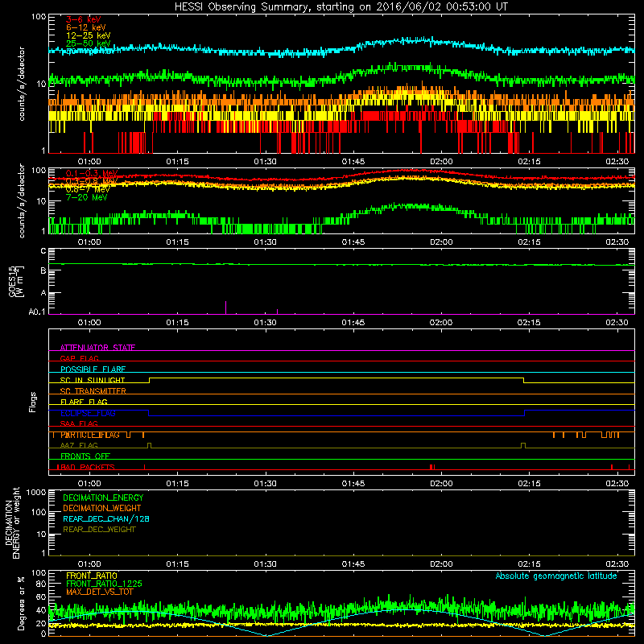The image size is (644, 644).
Task: Click the SC_IN_SUNLIGHT flag label
Action: tap(93, 380)
